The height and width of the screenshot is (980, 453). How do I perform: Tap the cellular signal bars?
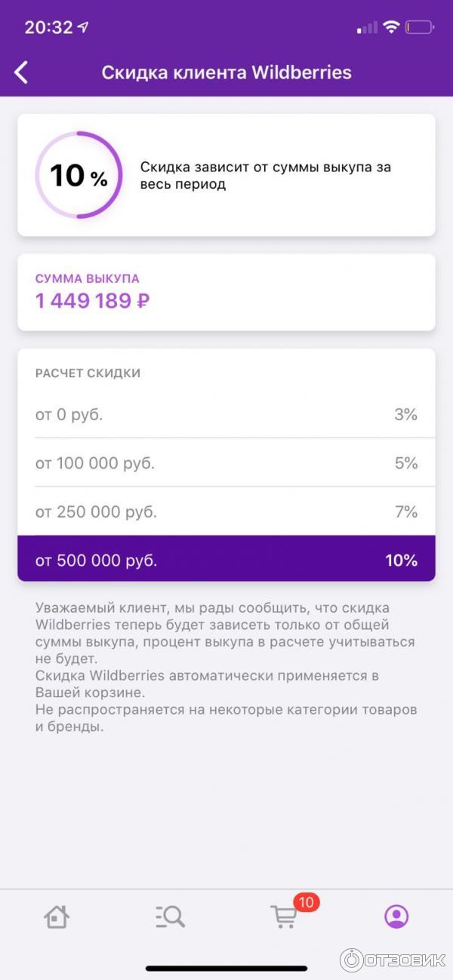tap(367, 28)
